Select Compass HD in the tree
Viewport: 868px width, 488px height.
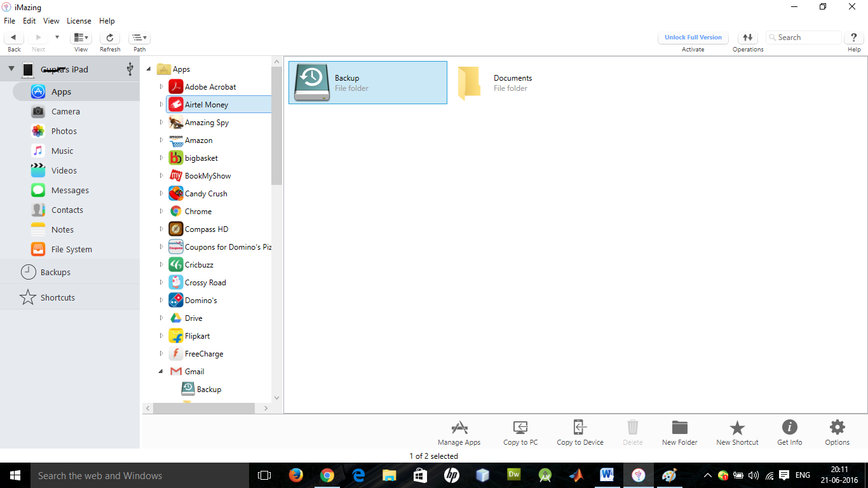tap(206, 229)
